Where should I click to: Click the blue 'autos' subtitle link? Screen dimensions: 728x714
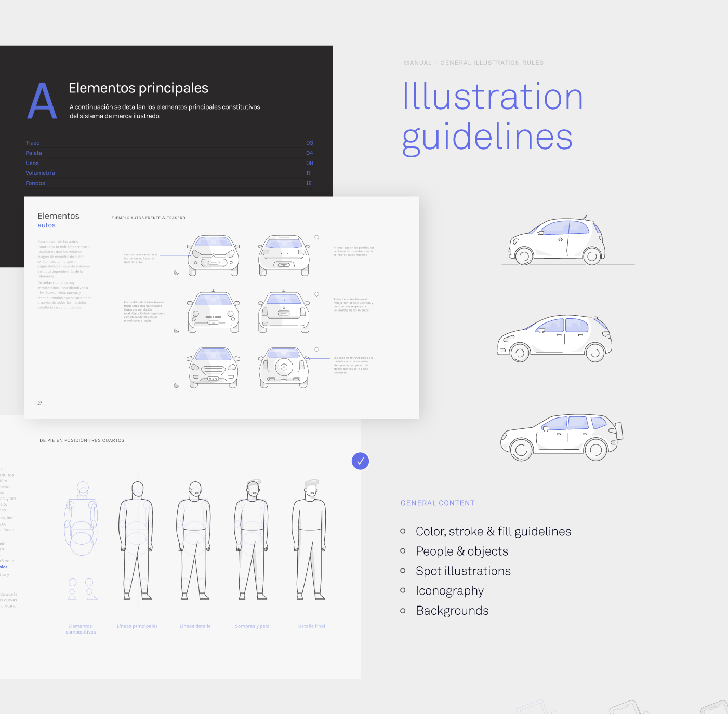[46, 225]
